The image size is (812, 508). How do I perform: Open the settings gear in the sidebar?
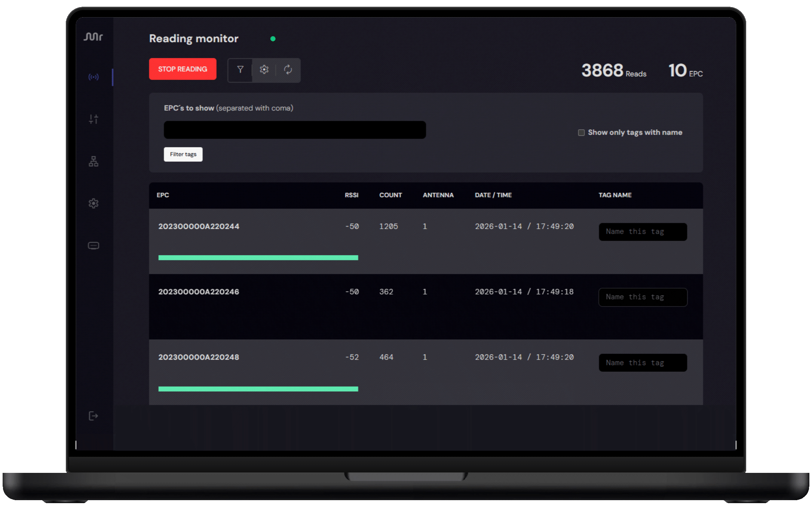point(94,203)
